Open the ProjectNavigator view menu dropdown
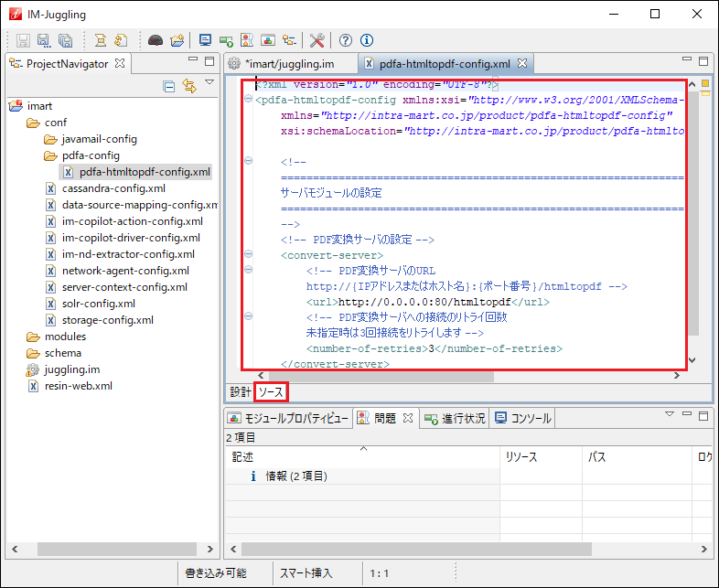The width and height of the screenshot is (719, 588). (209, 84)
